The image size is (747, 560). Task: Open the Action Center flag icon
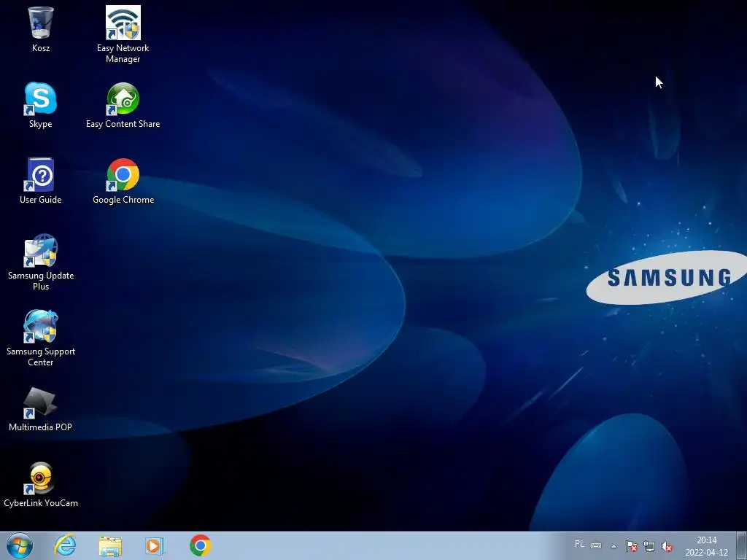tap(631, 546)
